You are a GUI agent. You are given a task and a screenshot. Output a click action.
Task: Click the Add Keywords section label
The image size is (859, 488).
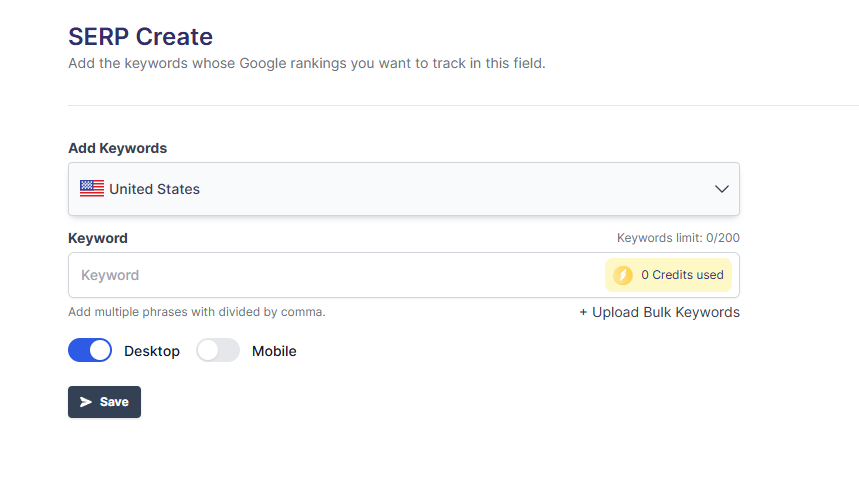117,148
